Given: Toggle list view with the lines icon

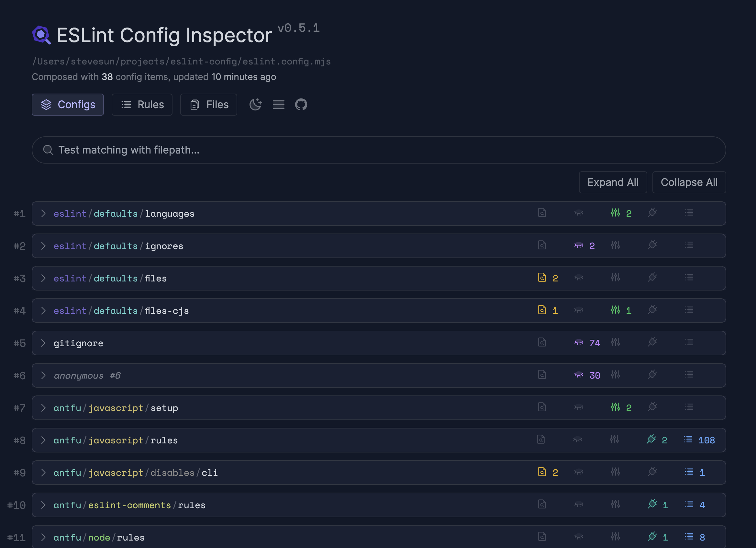Looking at the screenshot, I should tap(278, 105).
